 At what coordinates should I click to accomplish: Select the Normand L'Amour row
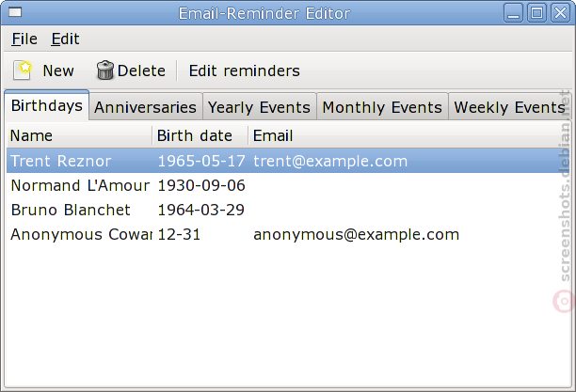click(80, 185)
